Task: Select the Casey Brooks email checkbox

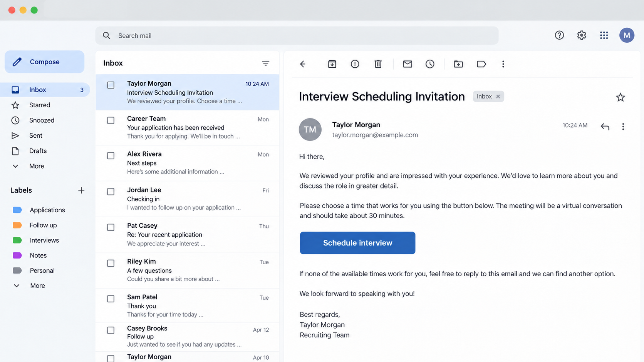Action: coord(111,330)
